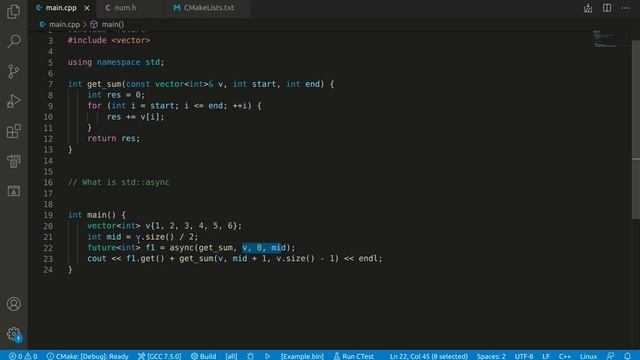Click the comment "// What is std::async"
The height and width of the screenshot is (360, 640).
click(118, 182)
